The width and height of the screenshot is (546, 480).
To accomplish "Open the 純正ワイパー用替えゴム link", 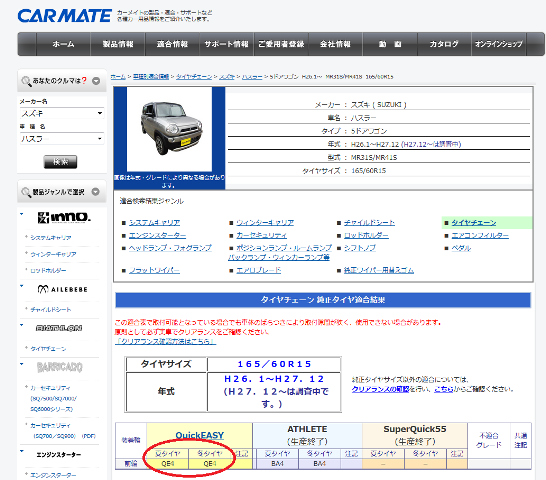I will pos(379,270).
